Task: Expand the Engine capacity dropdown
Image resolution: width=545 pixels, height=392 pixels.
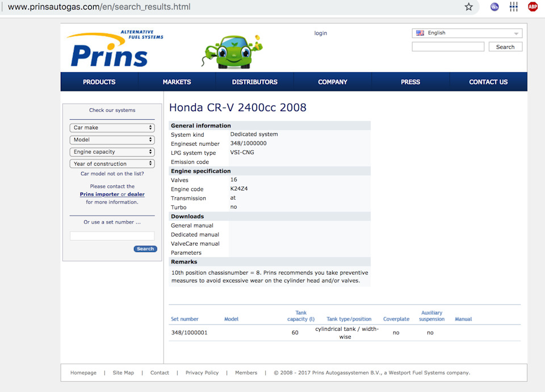Action: pyautogui.click(x=112, y=152)
